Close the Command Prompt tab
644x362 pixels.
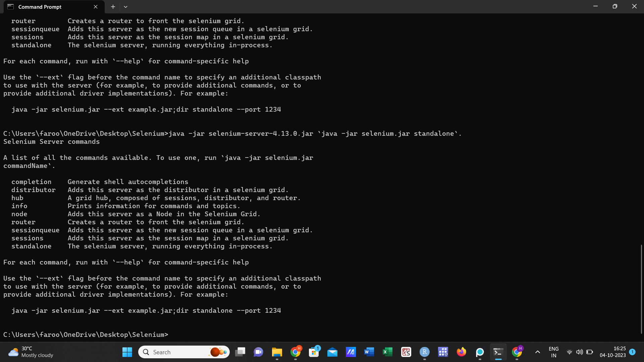95,7
